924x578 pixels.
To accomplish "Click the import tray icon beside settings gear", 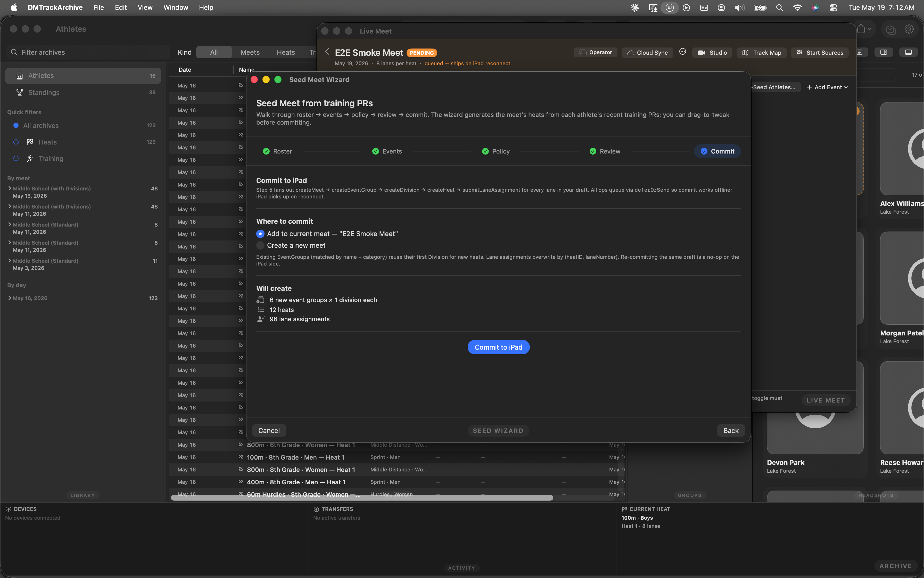I will click(x=891, y=29).
